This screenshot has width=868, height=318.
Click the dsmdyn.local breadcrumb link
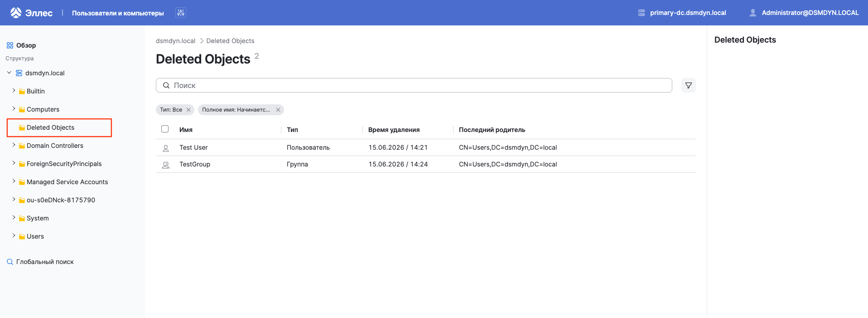[x=175, y=41]
